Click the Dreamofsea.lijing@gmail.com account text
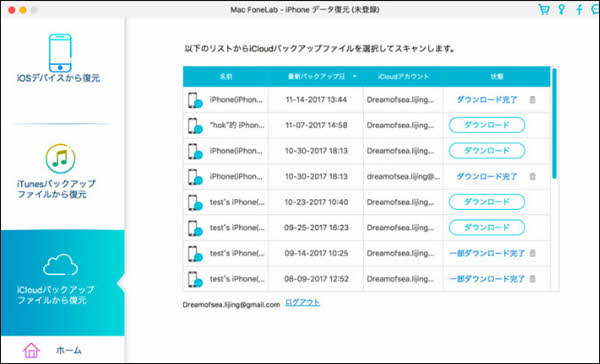Image resolution: width=600 pixels, height=364 pixels. tap(231, 305)
